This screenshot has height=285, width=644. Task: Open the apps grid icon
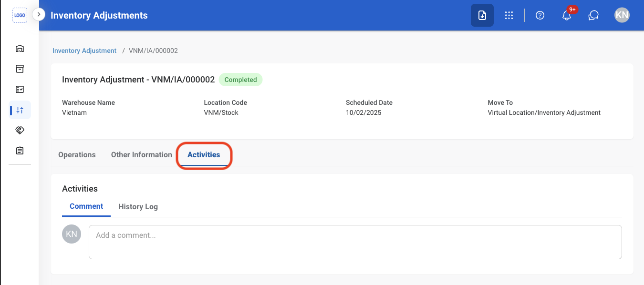click(x=509, y=15)
